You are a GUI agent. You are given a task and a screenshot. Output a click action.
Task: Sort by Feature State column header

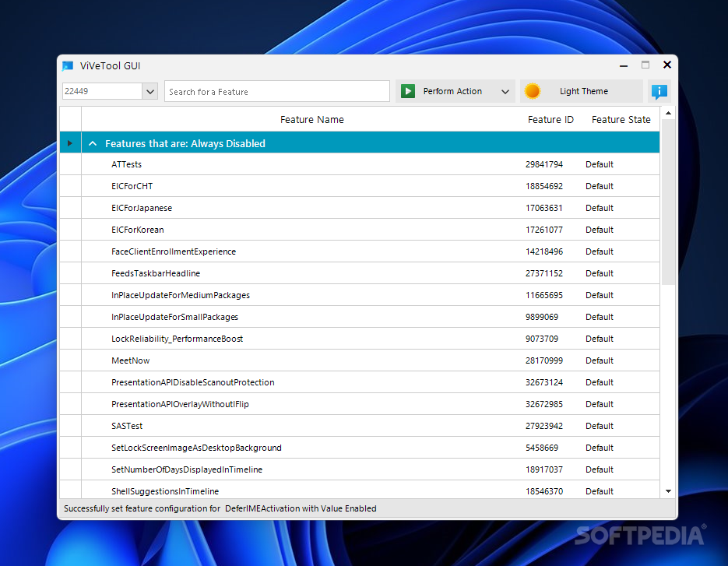coord(621,120)
